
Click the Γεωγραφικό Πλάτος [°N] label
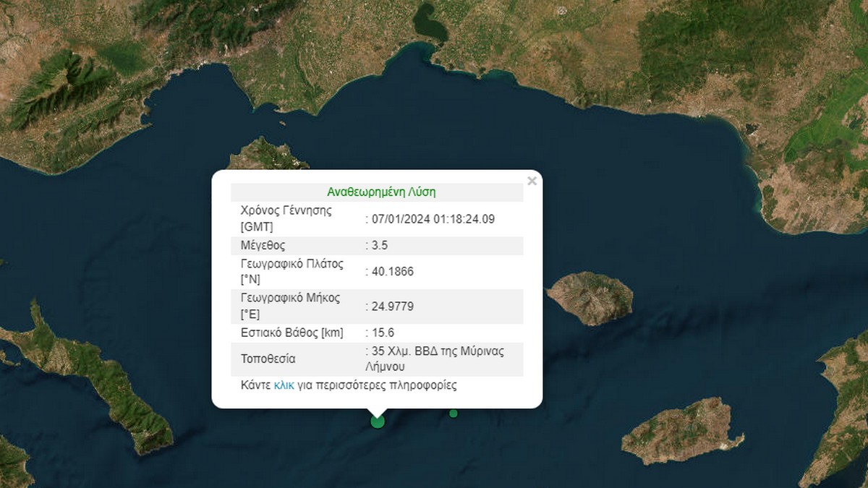[x=292, y=271]
